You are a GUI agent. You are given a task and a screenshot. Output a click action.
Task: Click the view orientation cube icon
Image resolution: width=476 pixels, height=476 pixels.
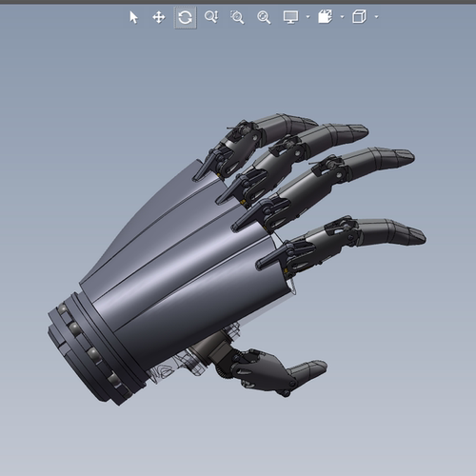pos(359,17)
